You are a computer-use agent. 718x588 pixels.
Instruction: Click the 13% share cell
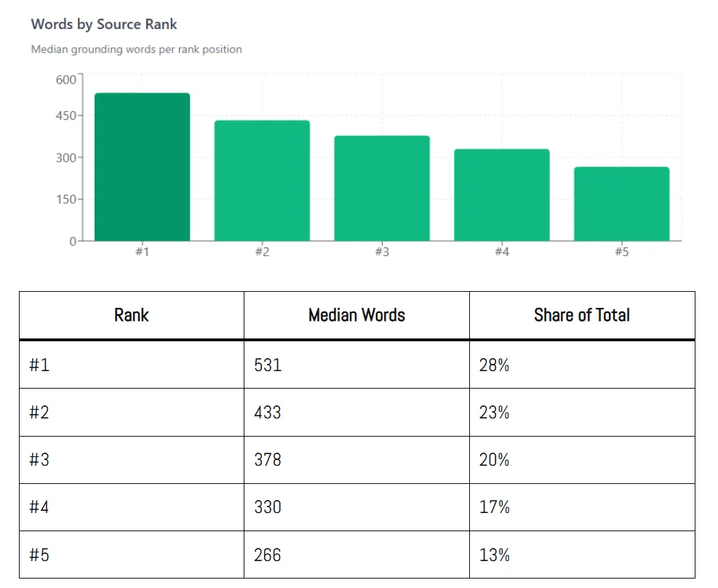pyautogui.click(x=582, y=555)
